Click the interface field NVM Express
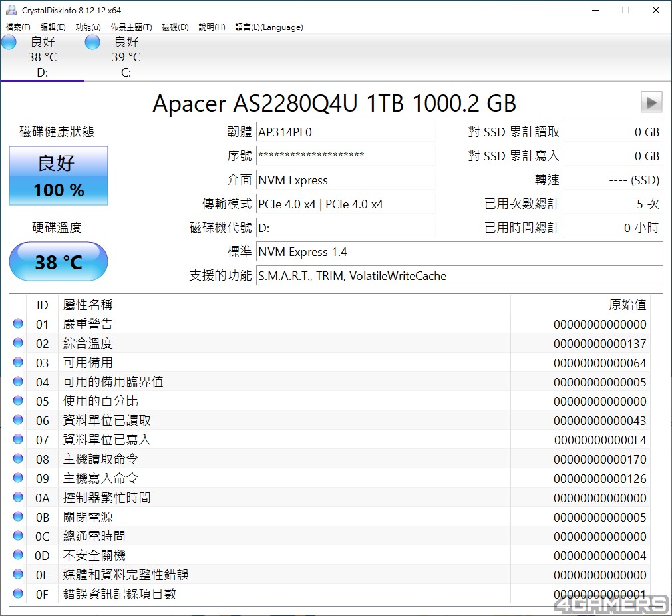Viewport: 672px width, 616px height. pyautogui.click(x=345, y=180)
